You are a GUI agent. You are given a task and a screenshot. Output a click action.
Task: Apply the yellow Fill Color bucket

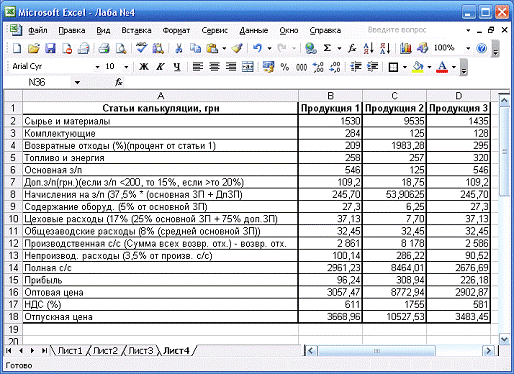(x=418, y=67)
